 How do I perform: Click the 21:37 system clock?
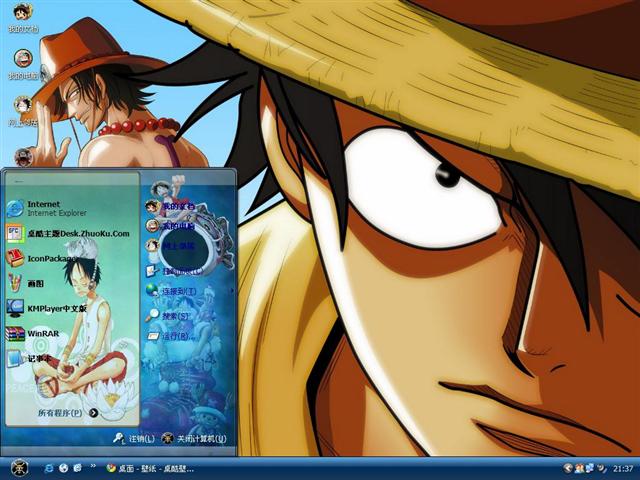tap(622, 469)
